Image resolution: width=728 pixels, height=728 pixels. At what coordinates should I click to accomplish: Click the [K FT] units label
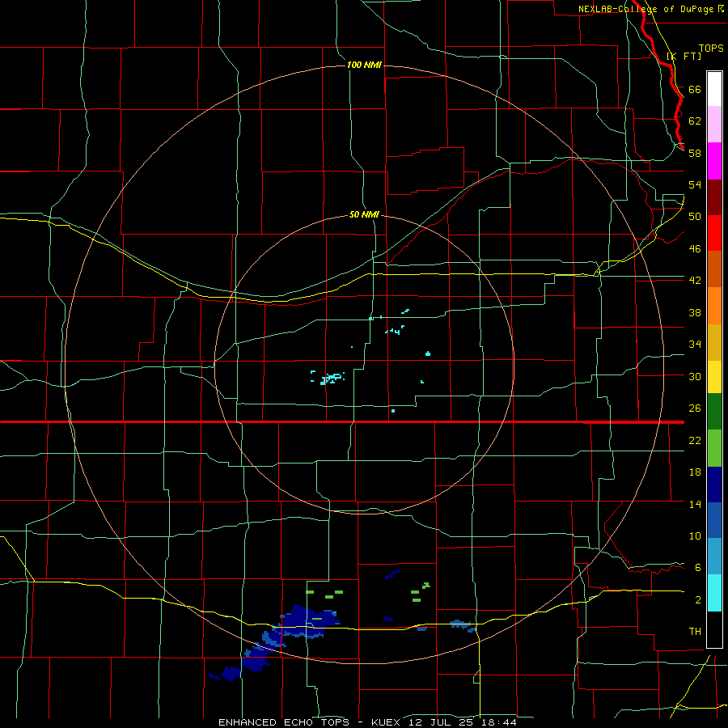click(684, 56)
